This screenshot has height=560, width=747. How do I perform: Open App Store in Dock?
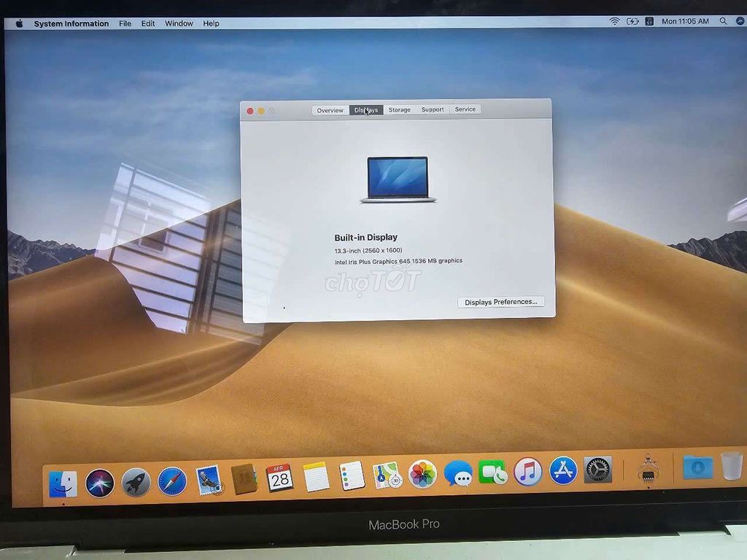[563, 470]
